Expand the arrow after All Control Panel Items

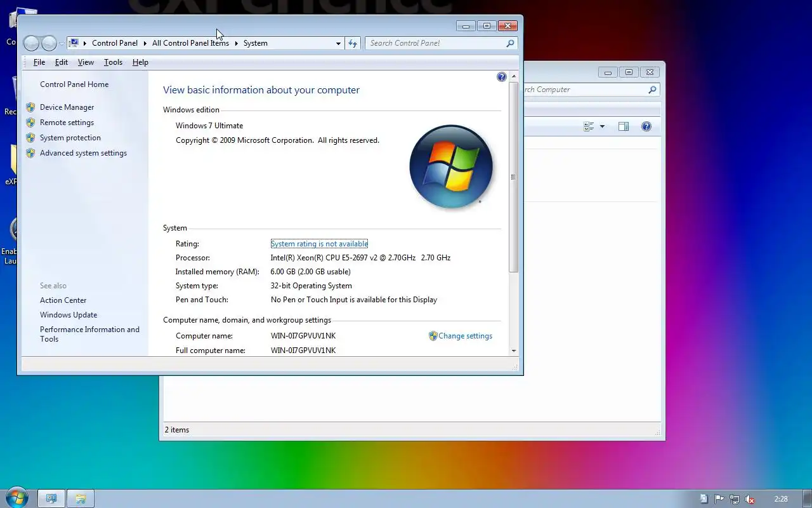coord(236,43)
